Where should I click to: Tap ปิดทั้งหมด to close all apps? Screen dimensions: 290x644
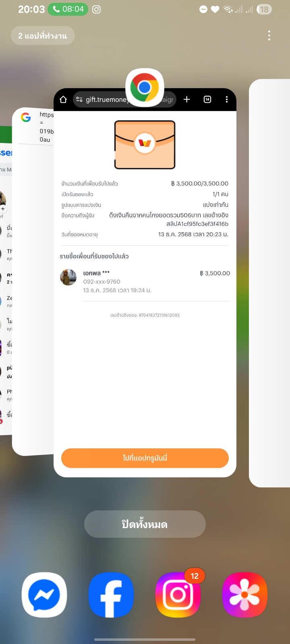coord(145,524)
